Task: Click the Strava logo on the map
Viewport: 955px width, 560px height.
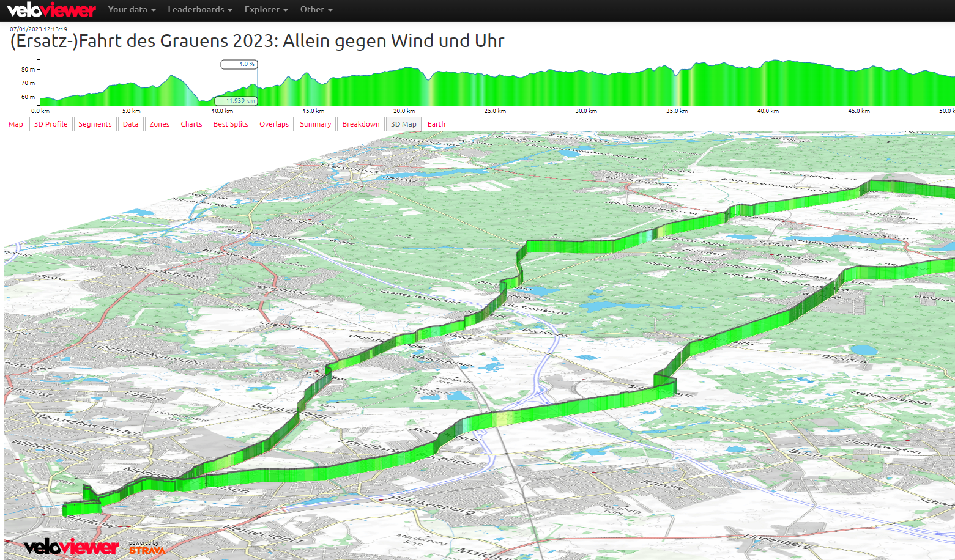Action: coord(147,548)
